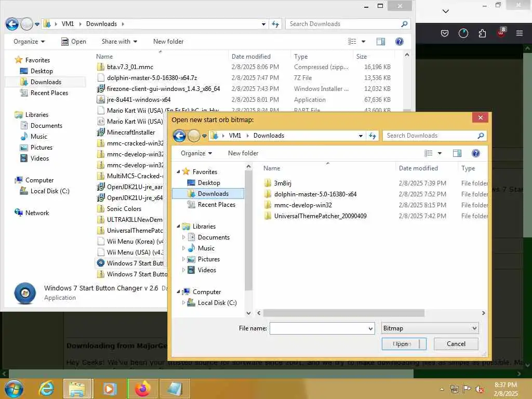The width and height of the screenshot is (532, 399).
Task: Open view options arrow in dialog toolbar
Action: 440,153
